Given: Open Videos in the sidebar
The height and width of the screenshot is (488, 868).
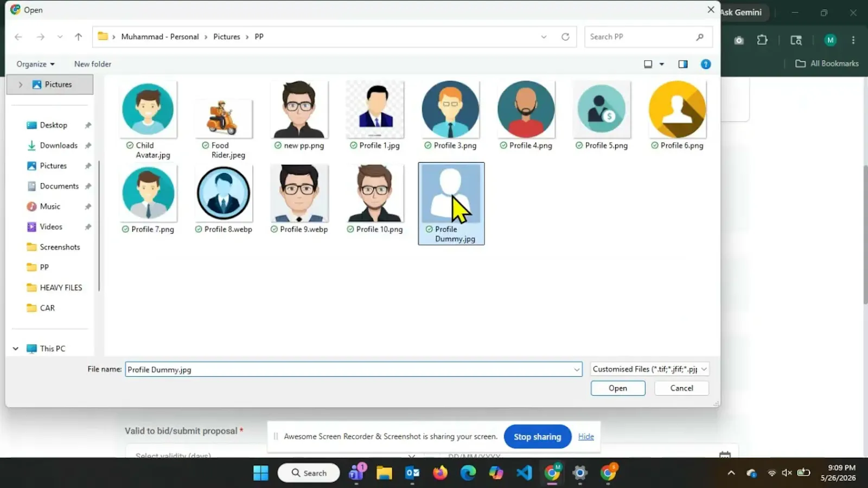Looking at the screenshot, I should [x=51, y=227].
